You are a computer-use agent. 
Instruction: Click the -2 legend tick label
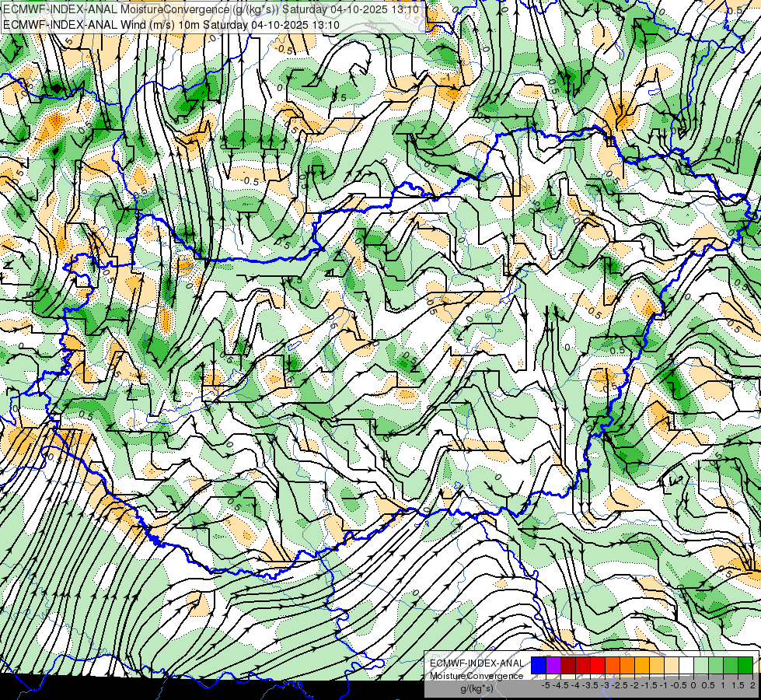[634, 685]
